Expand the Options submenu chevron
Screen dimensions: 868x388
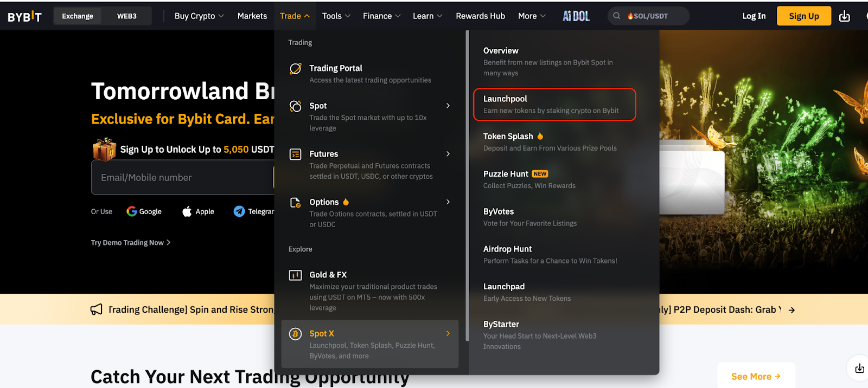pos(448,202)
